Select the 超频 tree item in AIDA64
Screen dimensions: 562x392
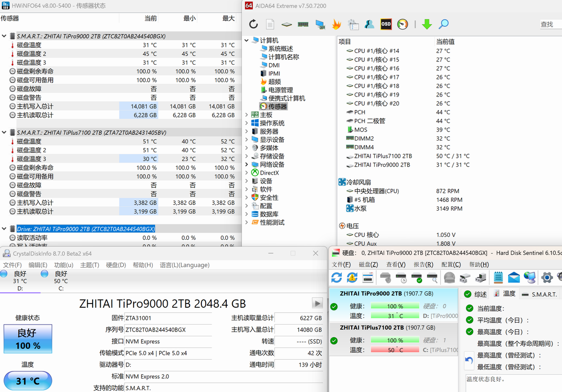click(271, 81)
